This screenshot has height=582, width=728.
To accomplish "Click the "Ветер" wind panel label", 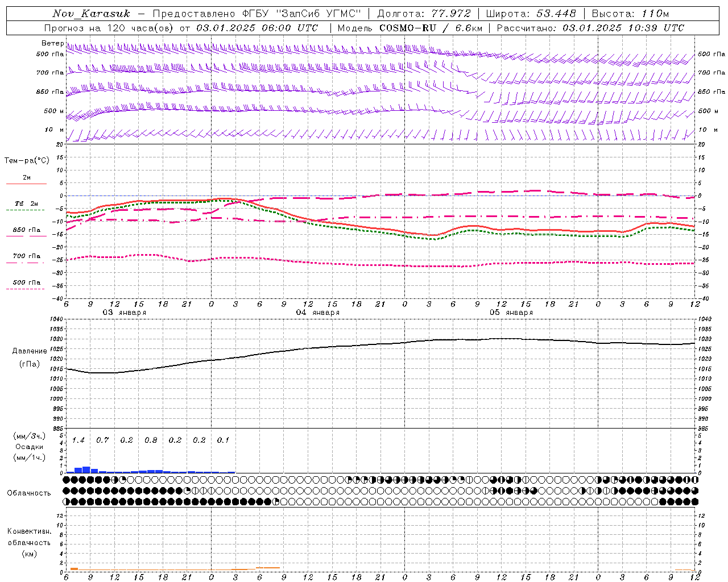I will (52, 43).
